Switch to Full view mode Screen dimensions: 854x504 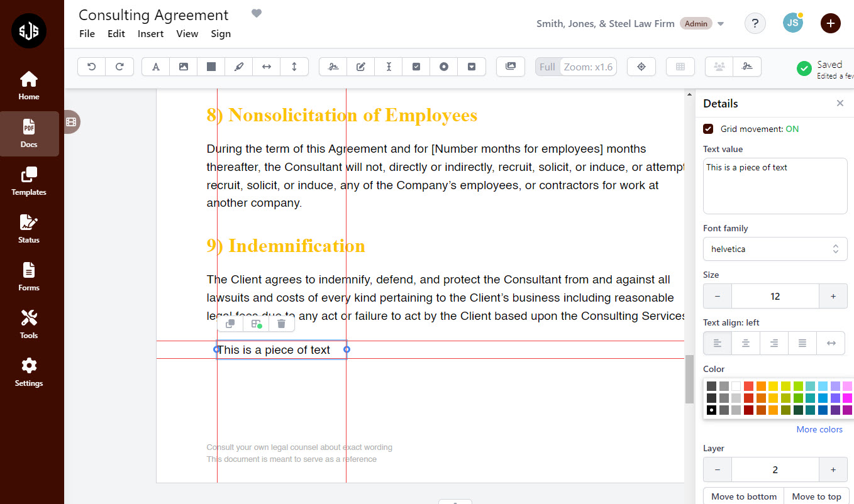click(547, 67)
